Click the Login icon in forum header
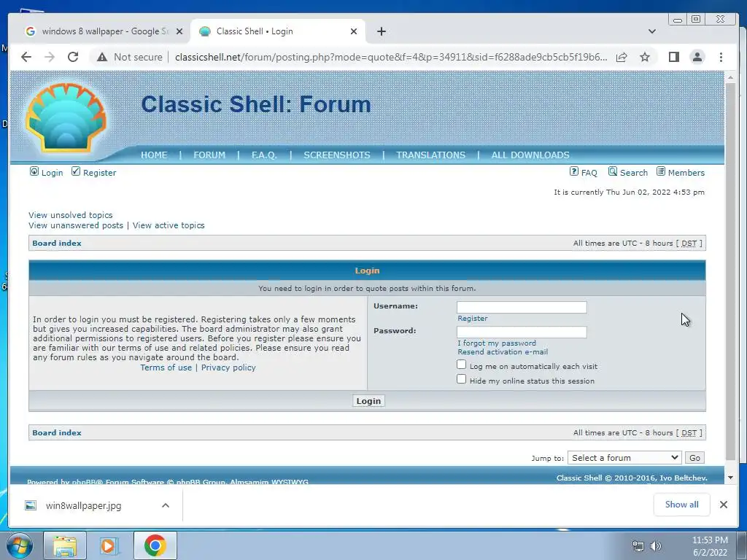747x560 pixels. point(34,171)
